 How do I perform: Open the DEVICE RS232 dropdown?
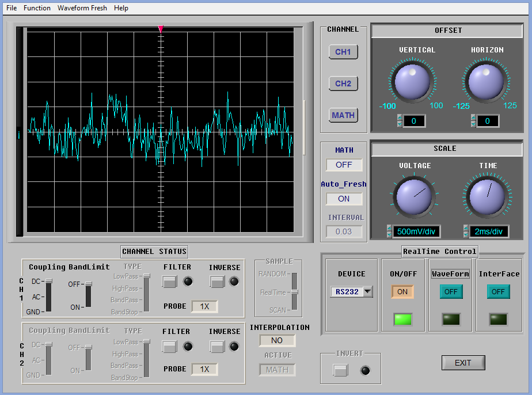pos(351,291)
